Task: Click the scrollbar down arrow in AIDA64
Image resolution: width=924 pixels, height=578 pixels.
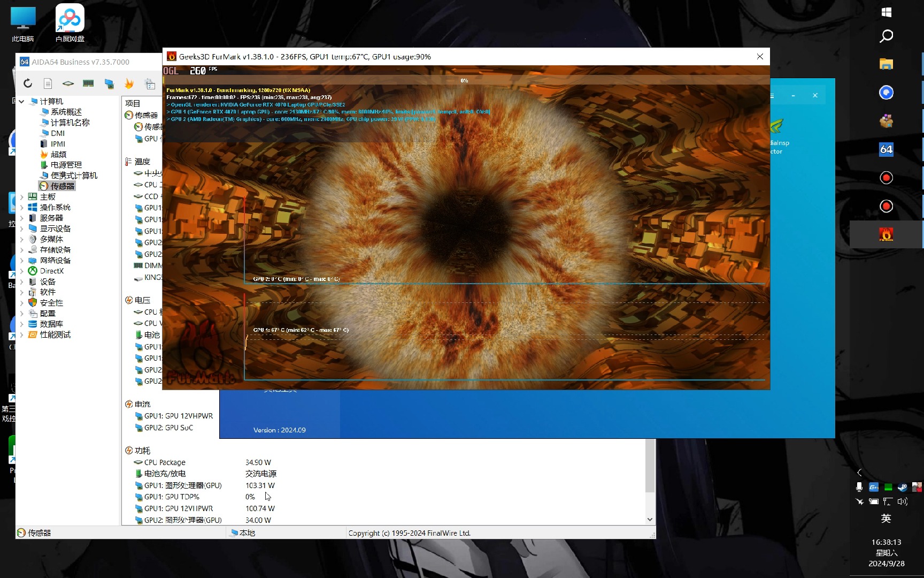Action: pyautogui.click(x=650, y=519)
